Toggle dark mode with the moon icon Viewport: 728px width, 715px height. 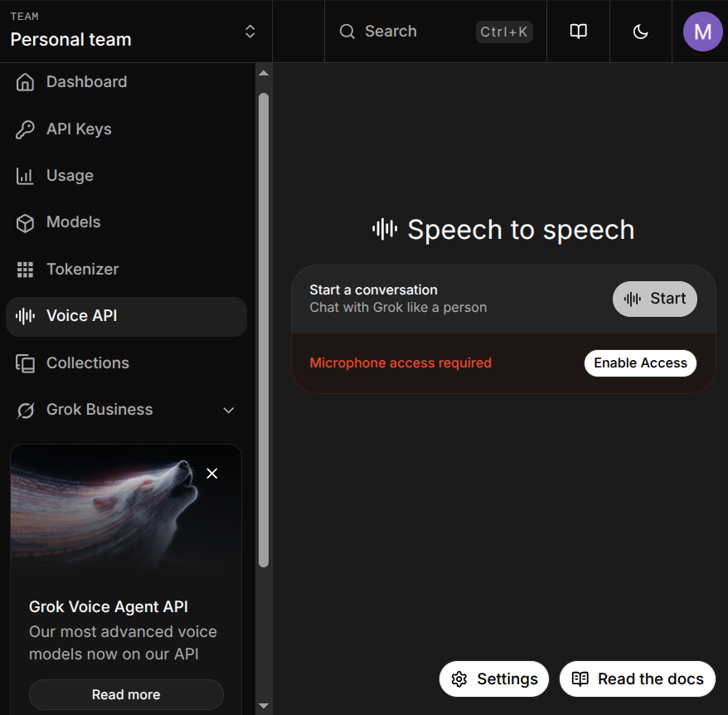coord(640,31)
